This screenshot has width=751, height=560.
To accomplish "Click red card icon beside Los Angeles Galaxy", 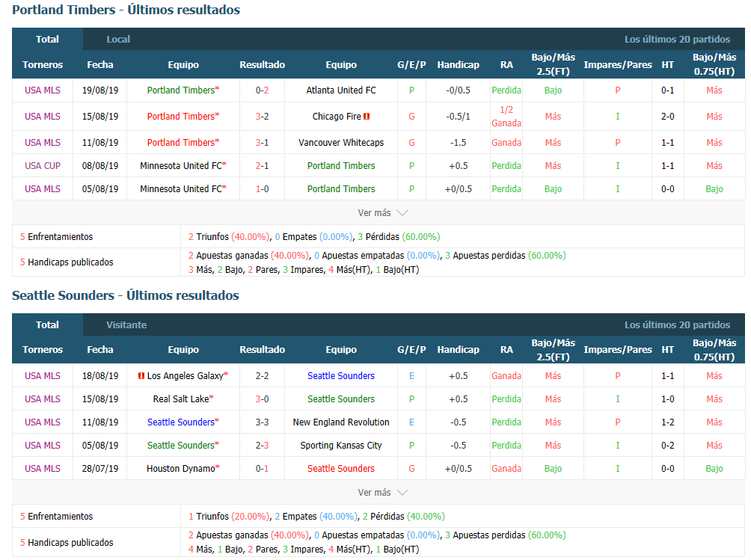I will (x=141, y=376).
